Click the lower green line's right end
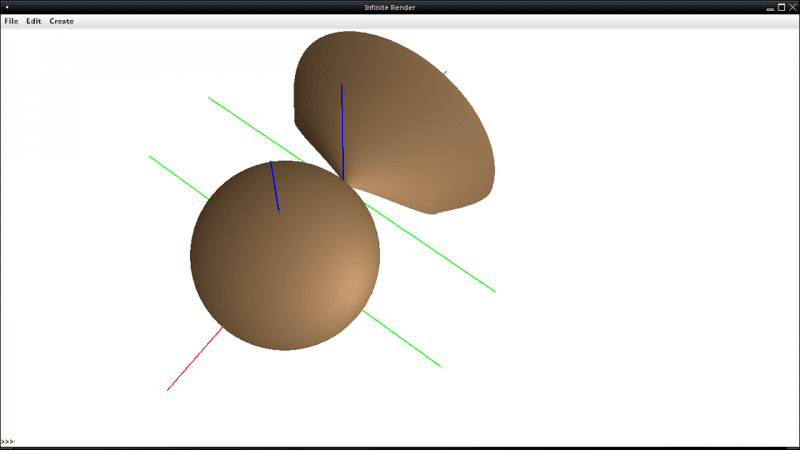 coord(438,364)
